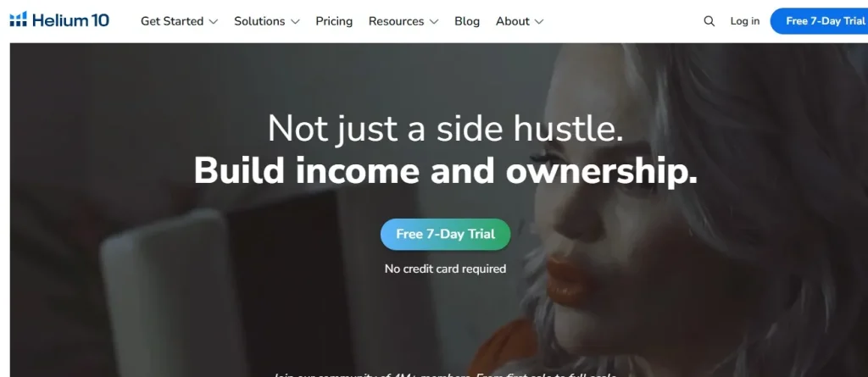Open the Solutions menu label
The image size is (868, 377).
click(259, 21)
